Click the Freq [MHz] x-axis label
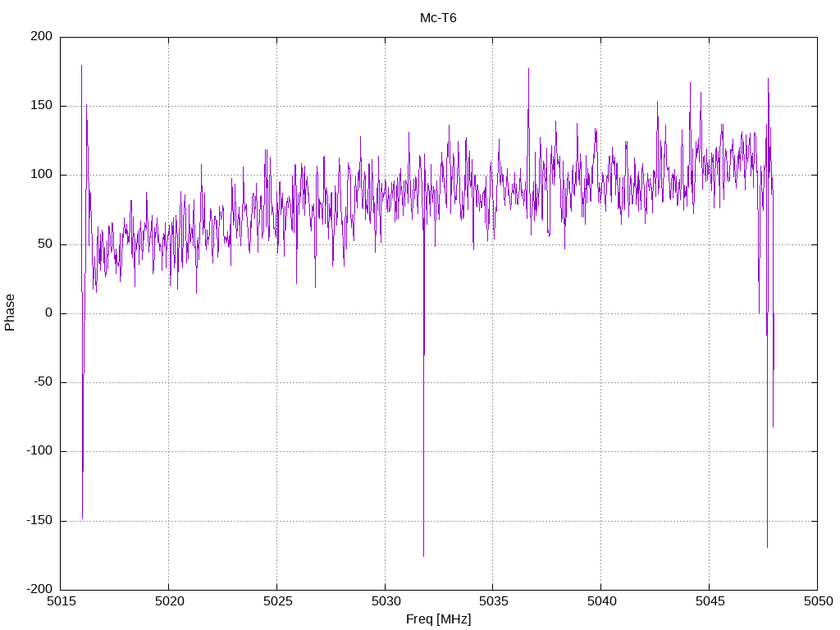Viewport: 840px width, 630px height. (438, 619)
